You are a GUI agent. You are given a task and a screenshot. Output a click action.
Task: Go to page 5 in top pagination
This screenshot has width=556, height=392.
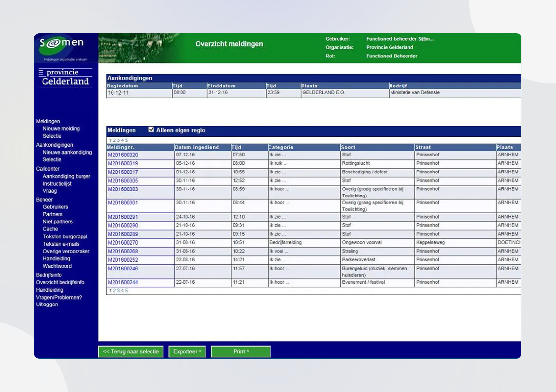pos(126,140)
